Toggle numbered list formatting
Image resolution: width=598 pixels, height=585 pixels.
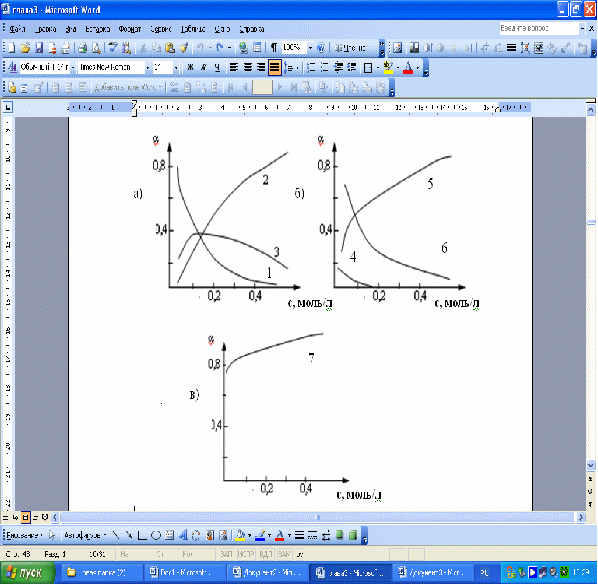[311, 68]
